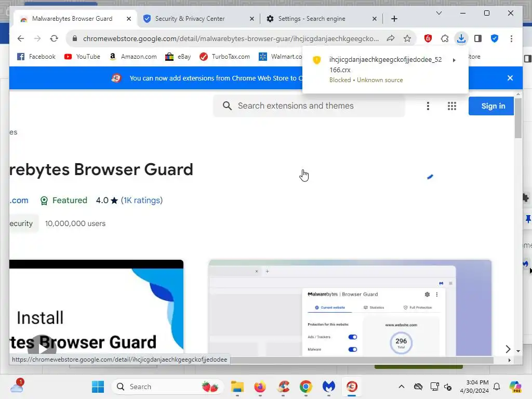Close the Malwarebytes Browser Guard tab
Screen dimensions: 532x399
point(129,19)
